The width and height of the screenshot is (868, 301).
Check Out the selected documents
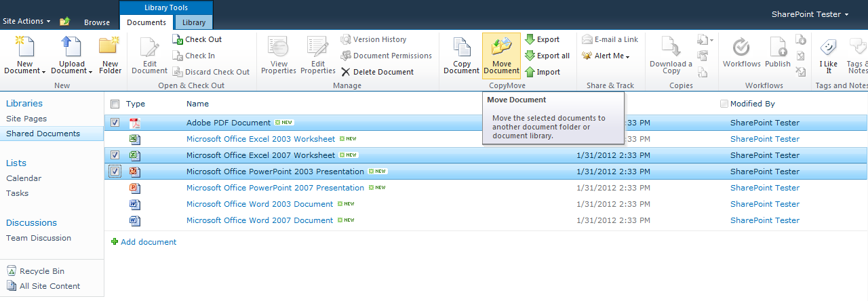(197, 39)
